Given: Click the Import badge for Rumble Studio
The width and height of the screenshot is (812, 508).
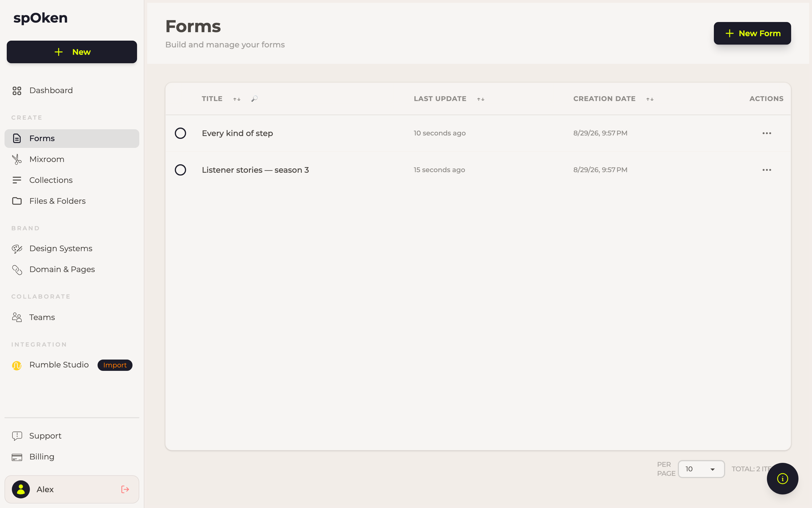Looking at the screenshot, I should [x=115, y=365].
